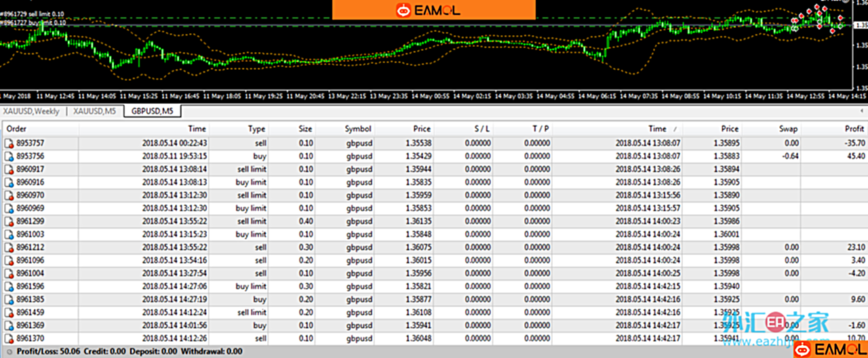Click the icon beside order 8961596
868x358 pixels.
pos(9,286)
